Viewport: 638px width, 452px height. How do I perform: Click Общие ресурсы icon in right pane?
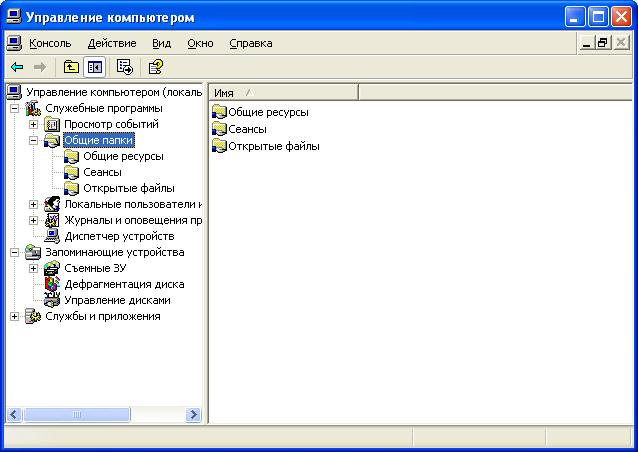(219, 112)
